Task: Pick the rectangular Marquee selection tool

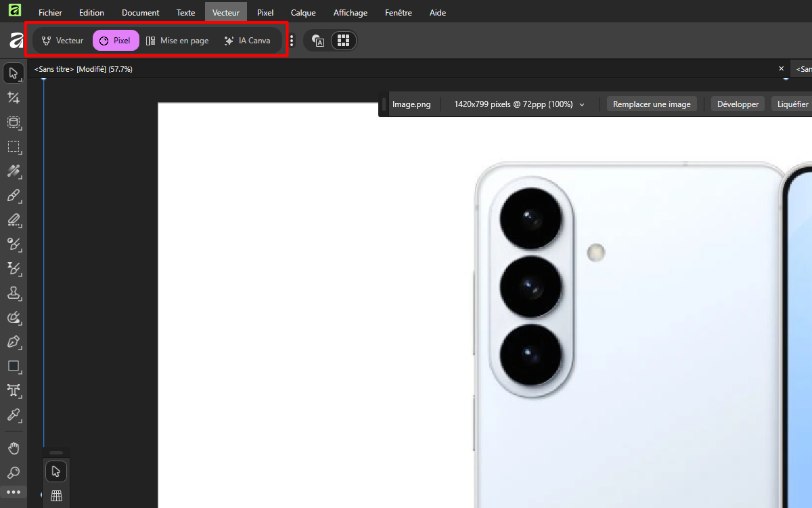Action: point(14,146)
